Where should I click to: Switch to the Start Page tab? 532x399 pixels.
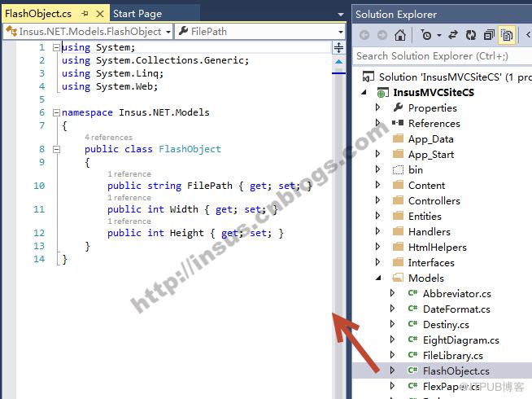coord(137,14)
